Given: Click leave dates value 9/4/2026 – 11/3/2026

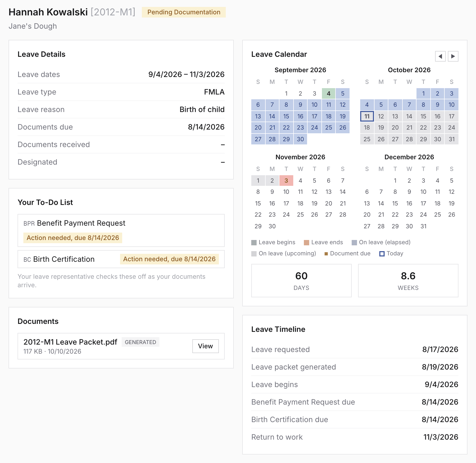Looking at the screenshot, I should (186, 74).
